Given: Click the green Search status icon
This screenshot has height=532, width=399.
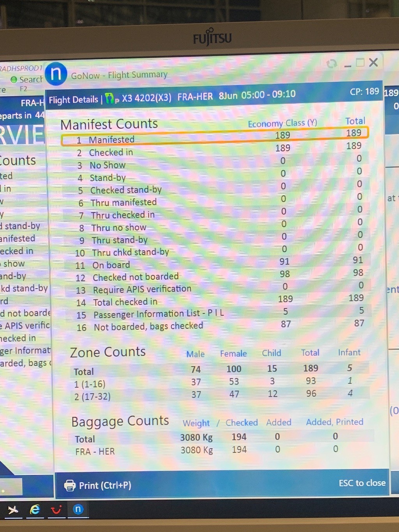Looking at the screenshot, I should coord(14,80).
